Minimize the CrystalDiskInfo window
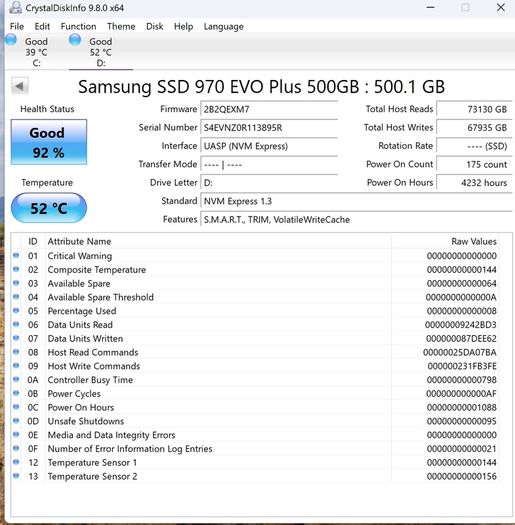Image resolution: width=515 pixels, height=525 pixels. [431, 7]
